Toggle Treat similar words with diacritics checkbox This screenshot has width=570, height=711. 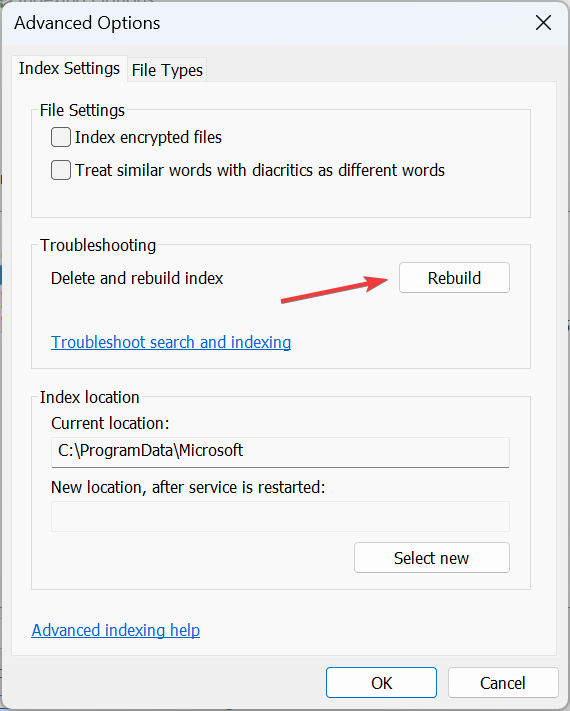point(61,170)
